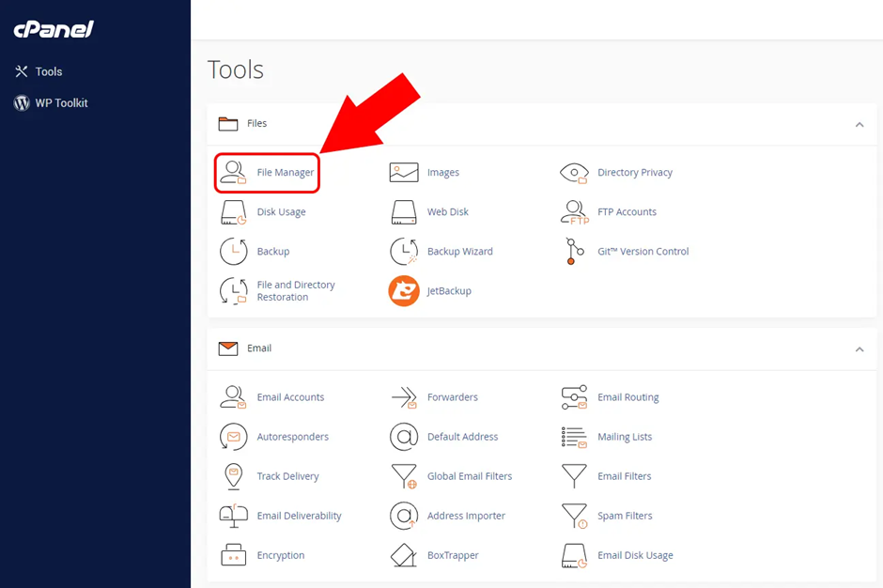
Task: Click the Backup link text
Action: tap(273, 251)
